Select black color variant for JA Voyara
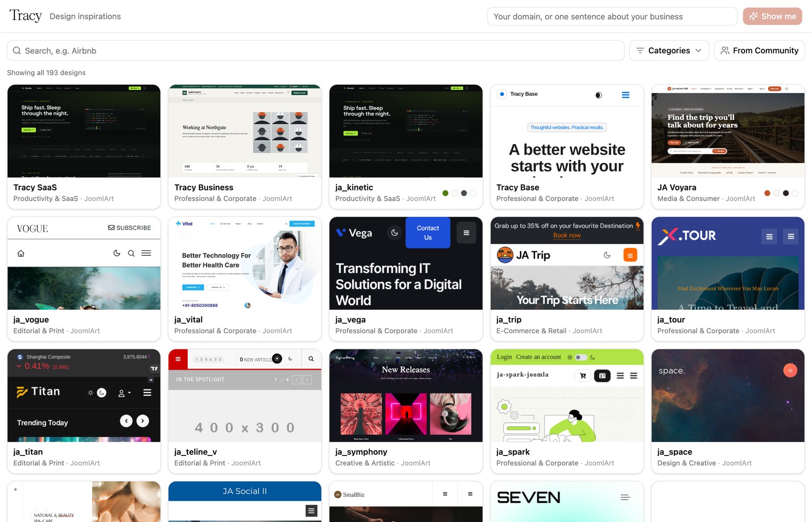Screen dimensions: 812x522 click(x=786, y=193)
